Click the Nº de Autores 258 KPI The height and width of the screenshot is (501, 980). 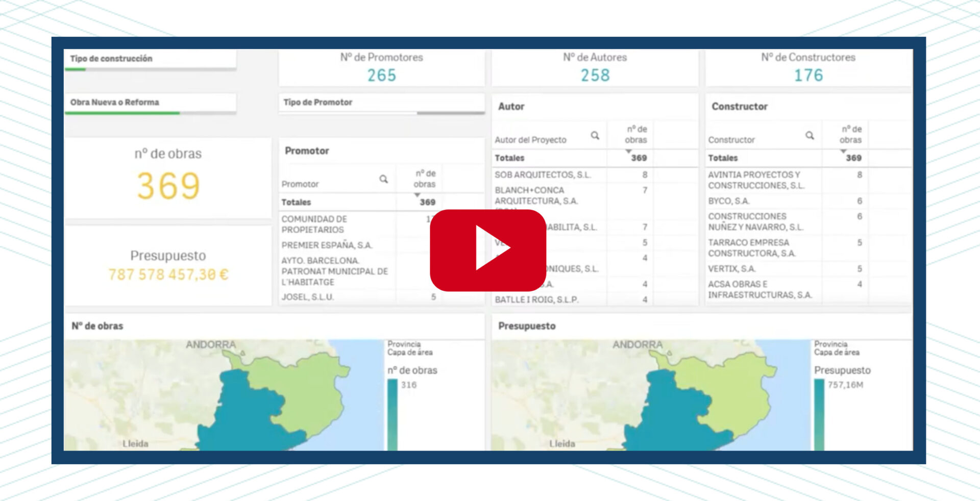click(x=595, y=68)
